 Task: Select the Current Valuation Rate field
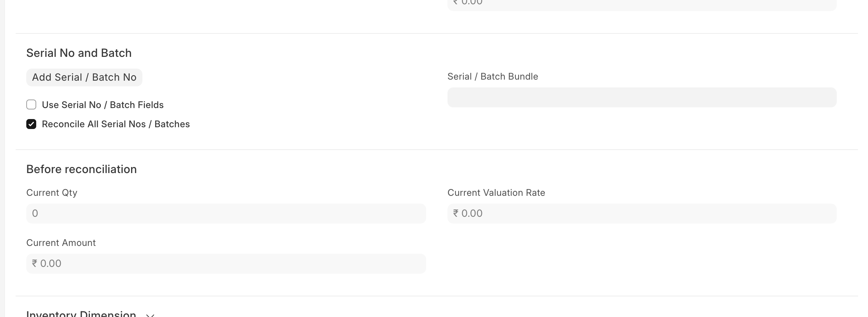pyautogui.click(x=641, y=214)
